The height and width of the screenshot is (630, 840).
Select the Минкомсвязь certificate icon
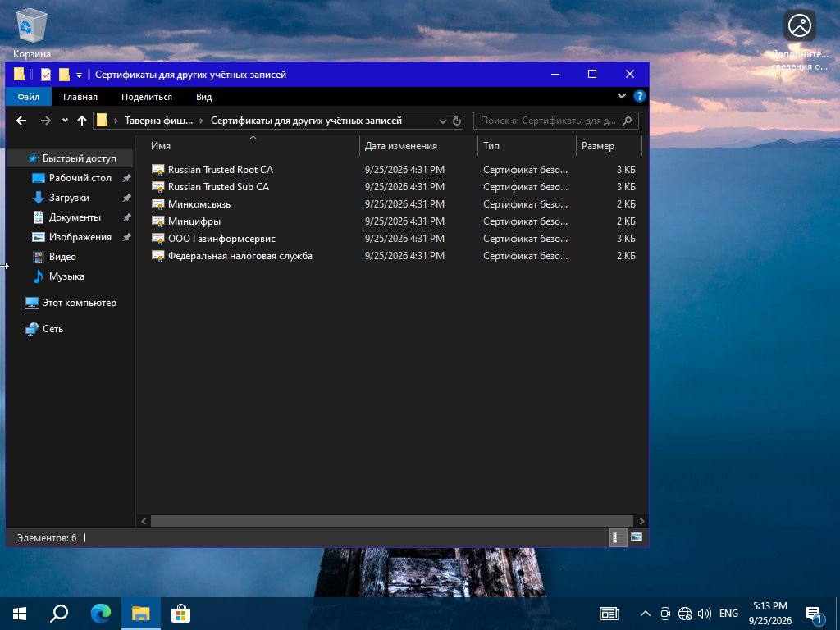click(157, 204)
